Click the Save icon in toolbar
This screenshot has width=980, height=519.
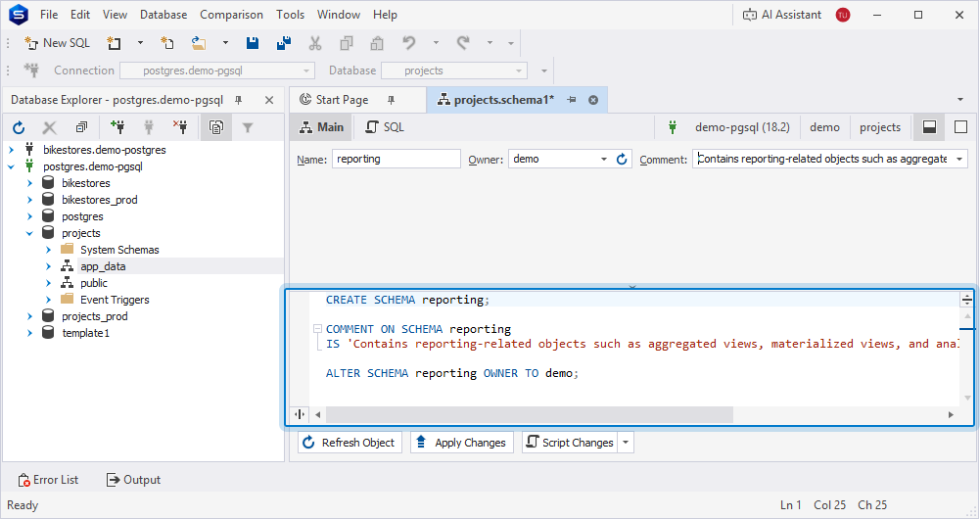[x=253, y=43]
